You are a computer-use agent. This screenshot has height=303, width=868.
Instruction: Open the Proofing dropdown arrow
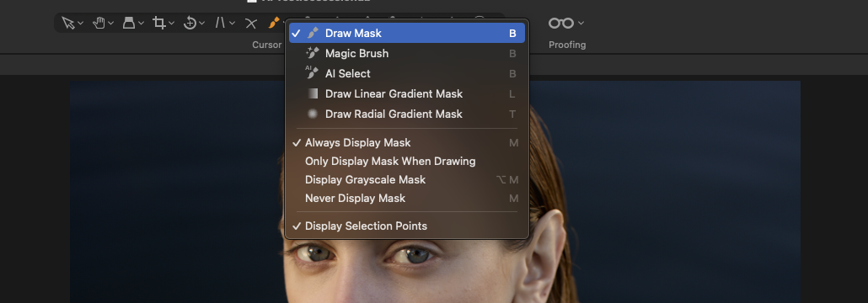tap(581, 24)
